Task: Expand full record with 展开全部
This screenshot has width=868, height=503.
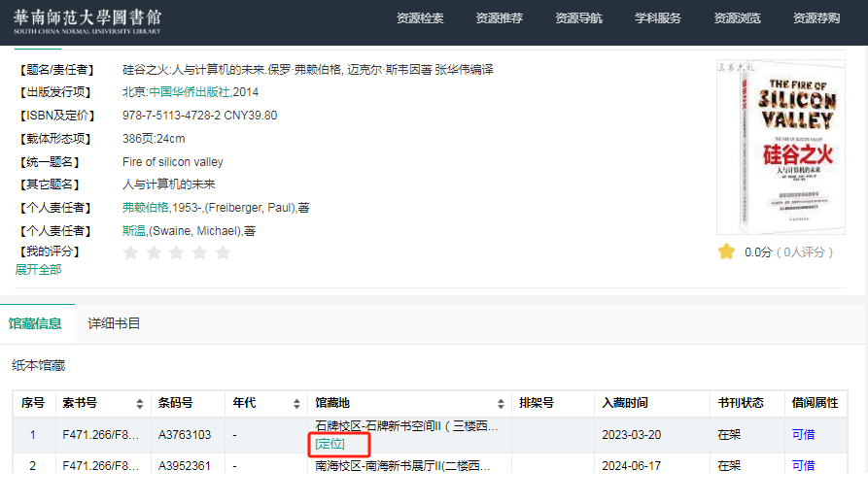Action: 38,269
